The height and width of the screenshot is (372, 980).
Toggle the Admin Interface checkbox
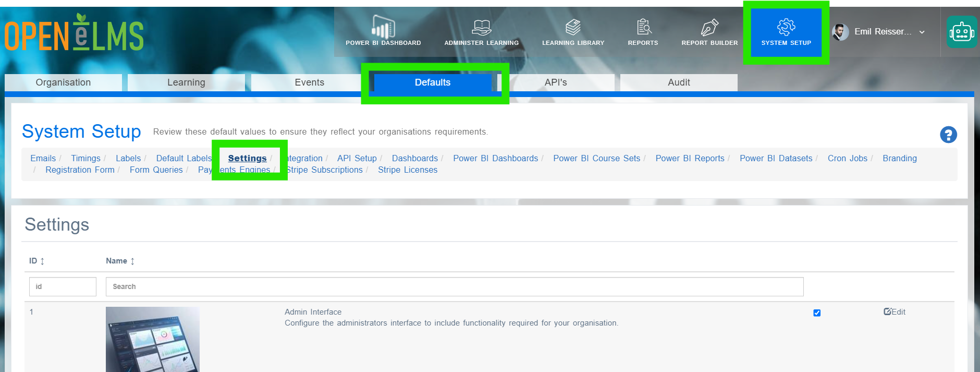coord(817,313)
